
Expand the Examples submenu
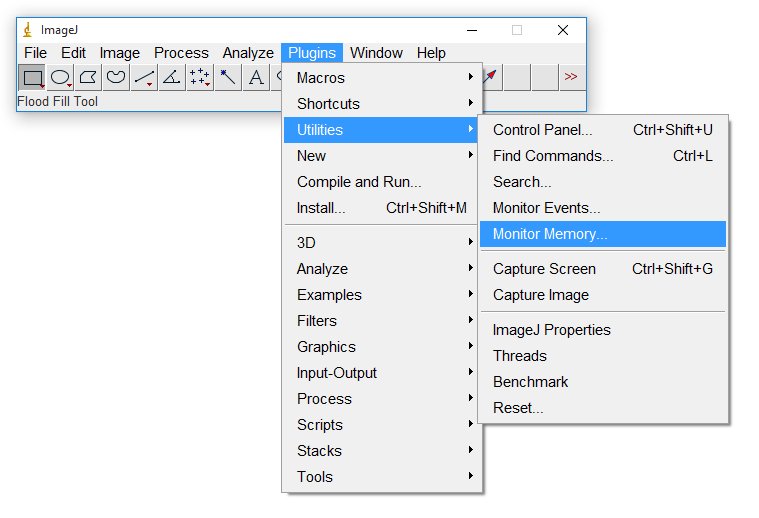382,295
